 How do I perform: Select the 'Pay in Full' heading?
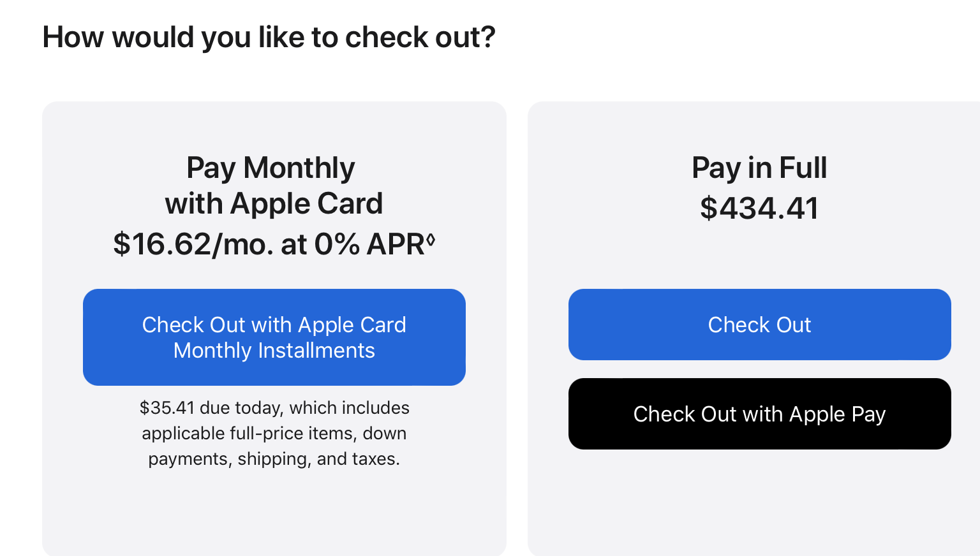click(x=759, y=168)
